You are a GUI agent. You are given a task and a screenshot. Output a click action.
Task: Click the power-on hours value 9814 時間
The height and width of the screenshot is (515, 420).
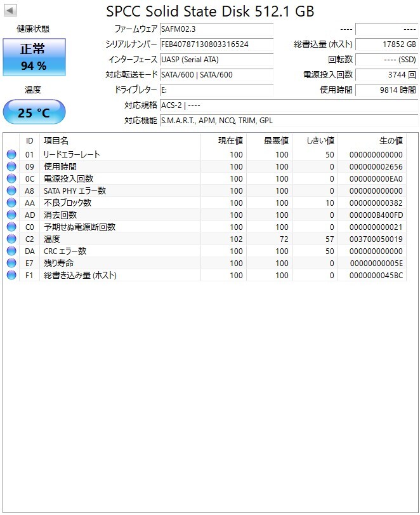(386, 90)
